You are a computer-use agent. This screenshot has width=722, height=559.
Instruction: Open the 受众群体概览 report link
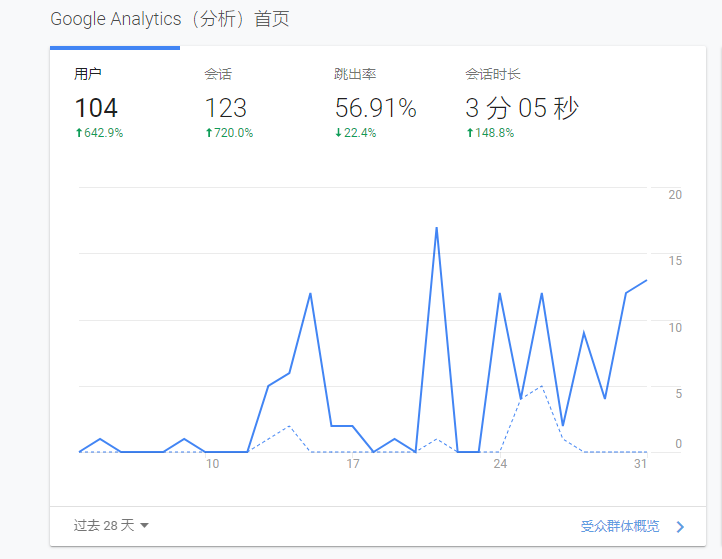(619, 526)
